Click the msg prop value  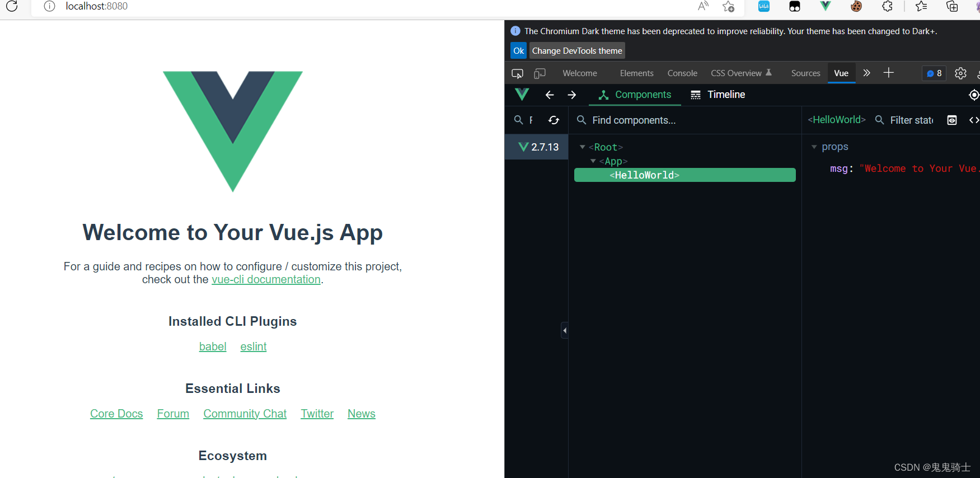[919, 168]
